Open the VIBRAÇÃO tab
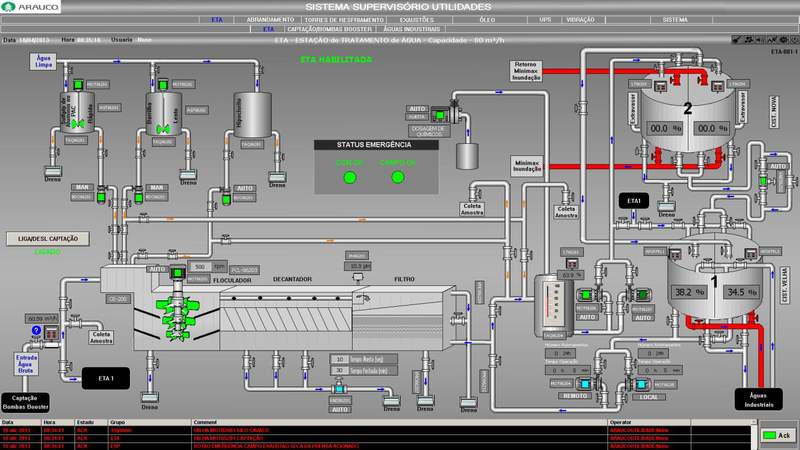 point(581,20)
